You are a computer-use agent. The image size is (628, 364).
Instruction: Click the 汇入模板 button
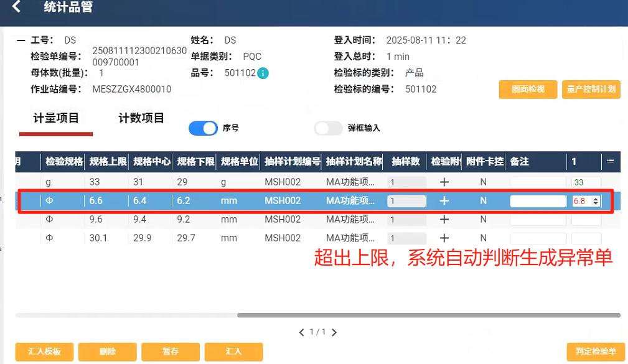[x=44, y=352]
